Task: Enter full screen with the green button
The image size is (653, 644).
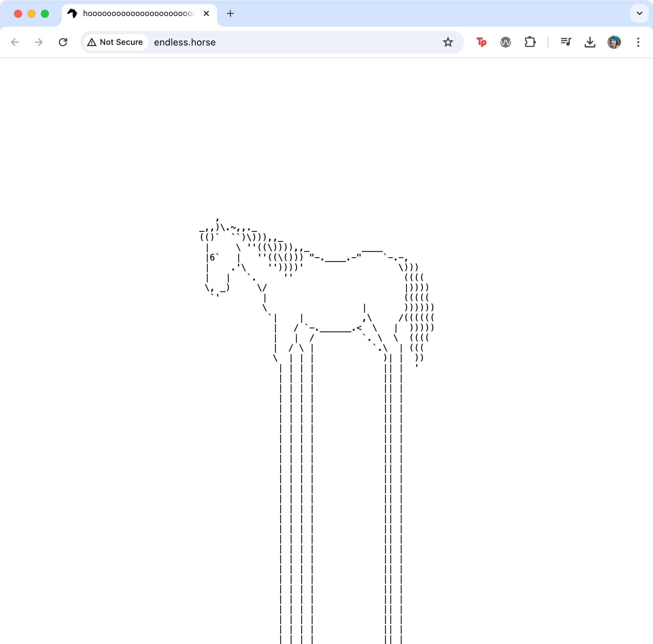Action: point(45,13)
